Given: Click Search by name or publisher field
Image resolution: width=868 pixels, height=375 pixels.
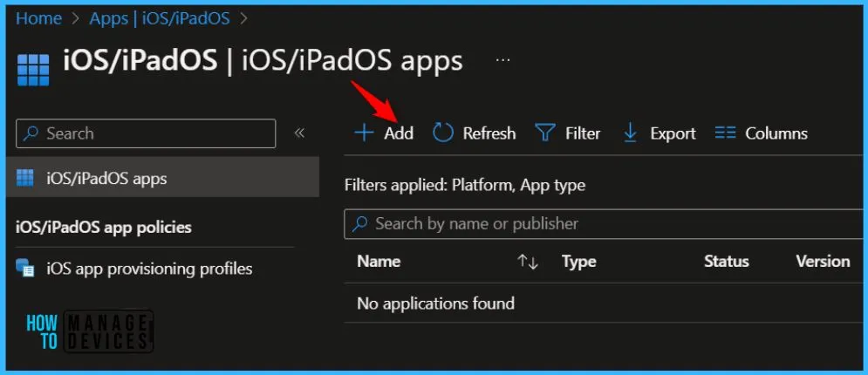Looking at the screenshot, I should 604,224.
